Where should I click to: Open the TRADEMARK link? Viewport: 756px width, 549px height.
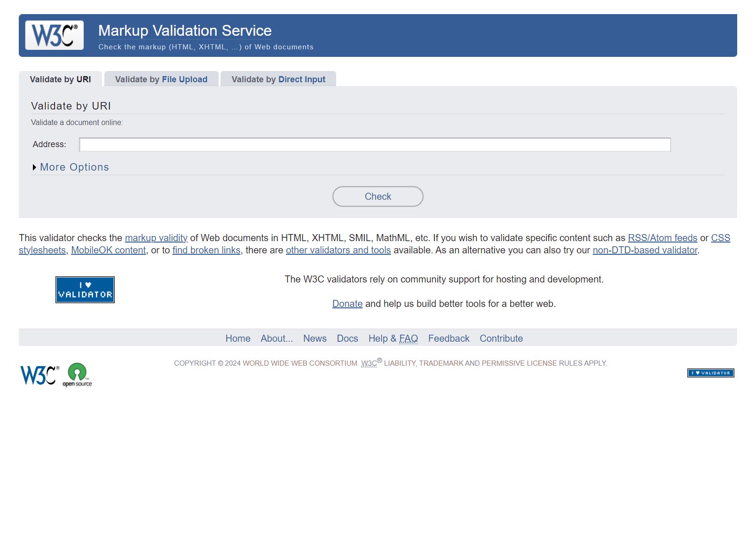pos(441,363)
